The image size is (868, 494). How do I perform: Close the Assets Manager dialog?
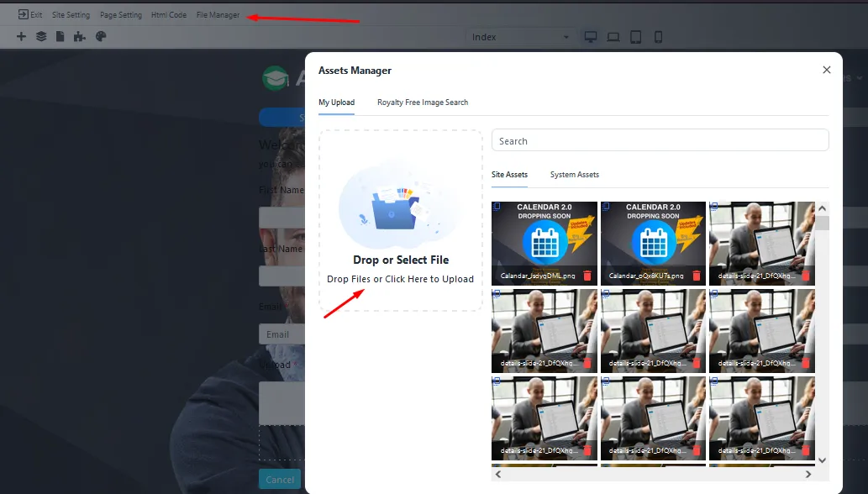point(827,70)
